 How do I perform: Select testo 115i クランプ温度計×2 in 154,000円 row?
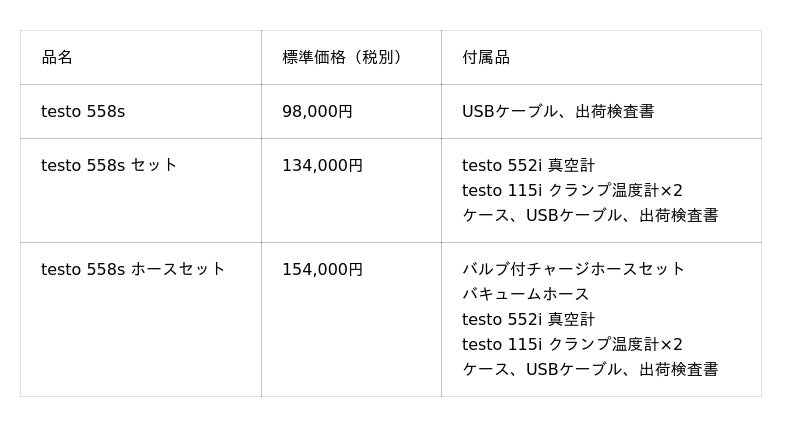[x=572, y=345]
